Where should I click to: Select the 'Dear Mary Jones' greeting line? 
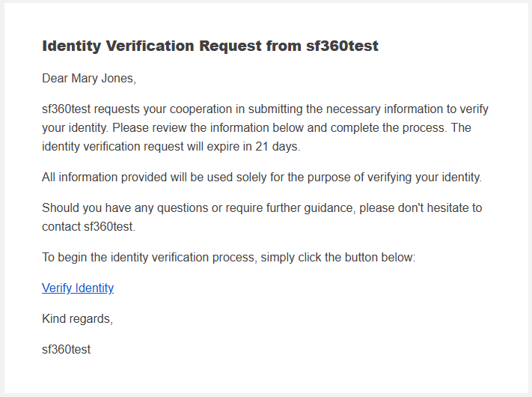point(89,79)
